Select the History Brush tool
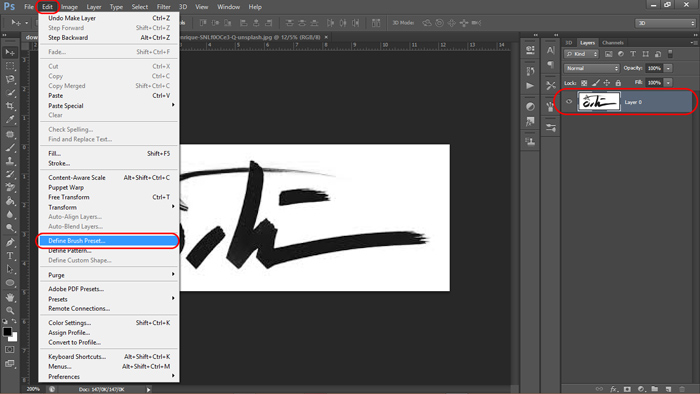 [x=10, y=174]
